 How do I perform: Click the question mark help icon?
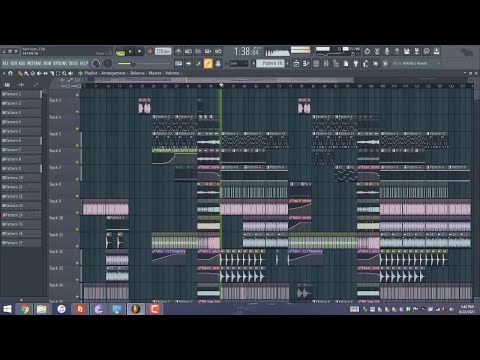click(396, 51)
